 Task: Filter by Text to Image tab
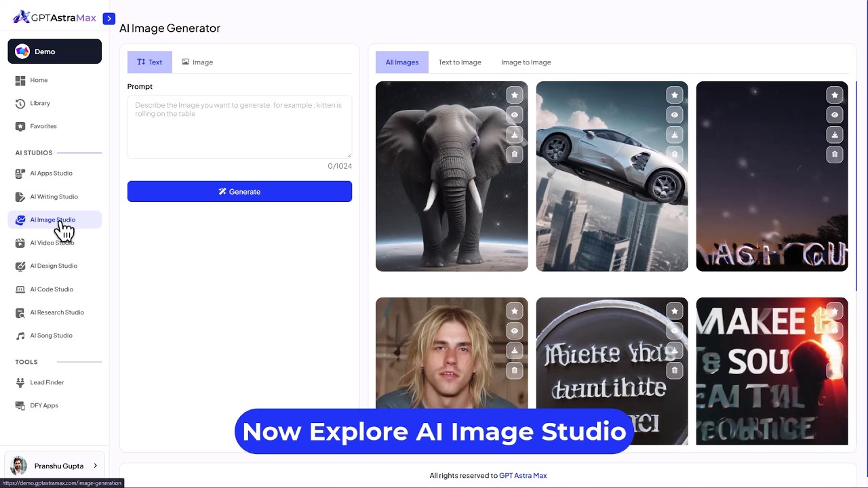tap(460, 62)
